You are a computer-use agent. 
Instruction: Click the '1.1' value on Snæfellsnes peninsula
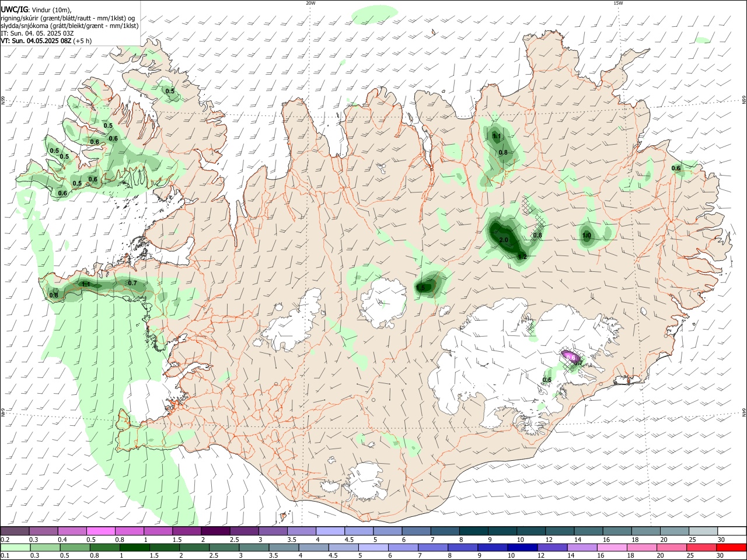pyautogui.click(x=86, y=284)
